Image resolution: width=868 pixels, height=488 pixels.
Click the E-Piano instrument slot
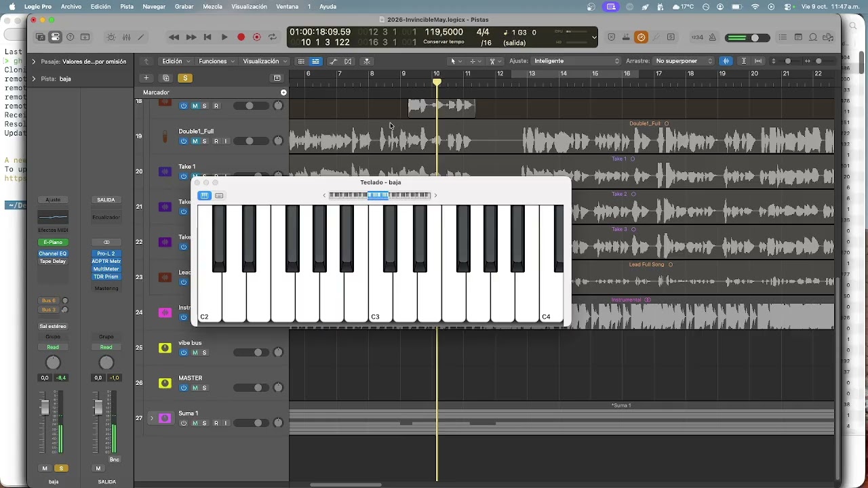[x=53, y=242]
